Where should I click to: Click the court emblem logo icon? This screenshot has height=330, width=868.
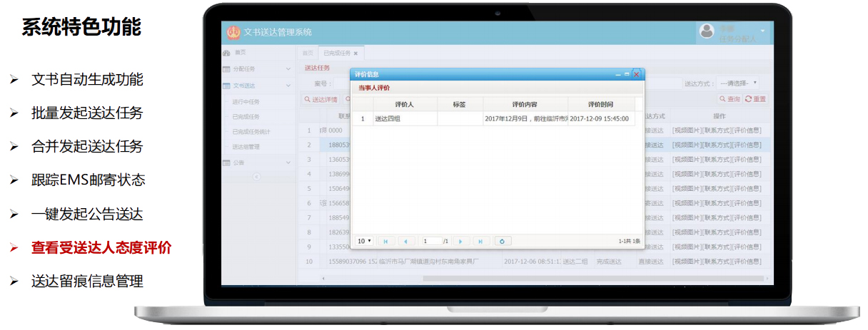point(233,32)
